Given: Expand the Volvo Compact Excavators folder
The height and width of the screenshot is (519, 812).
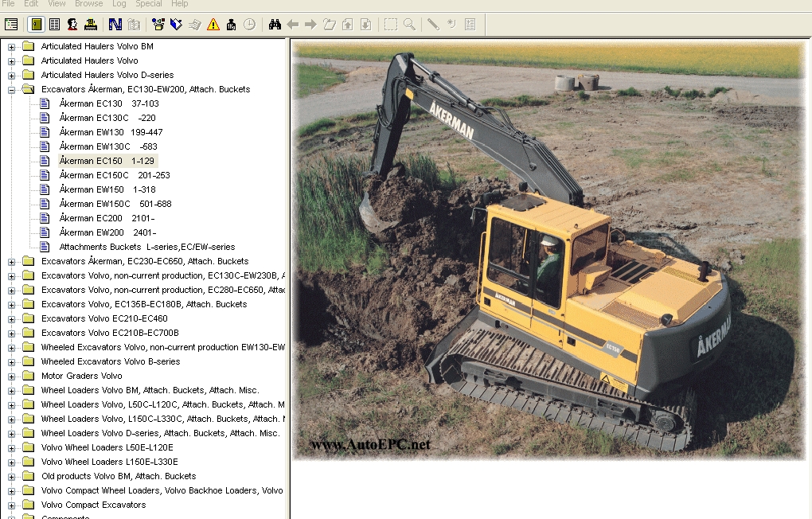Looking at the screenshot, I should pos(11,505).
